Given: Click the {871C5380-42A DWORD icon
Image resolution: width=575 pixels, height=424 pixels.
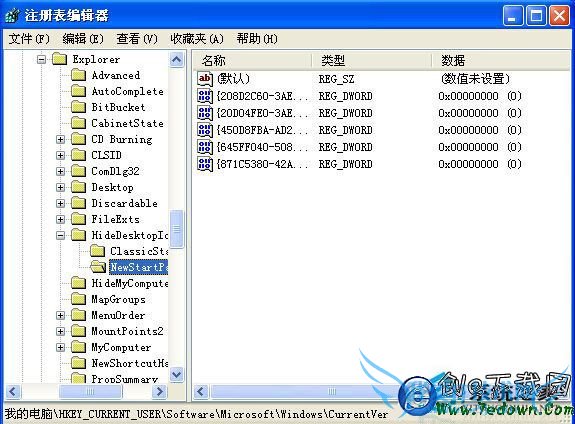Looking at the screenshot, I should tap(205, 164).
